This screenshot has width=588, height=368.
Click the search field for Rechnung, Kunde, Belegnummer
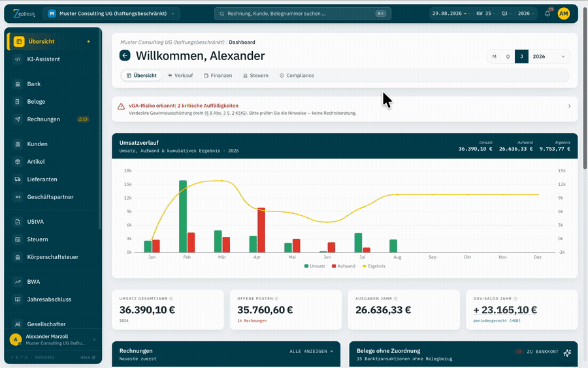tap(302, 14)
